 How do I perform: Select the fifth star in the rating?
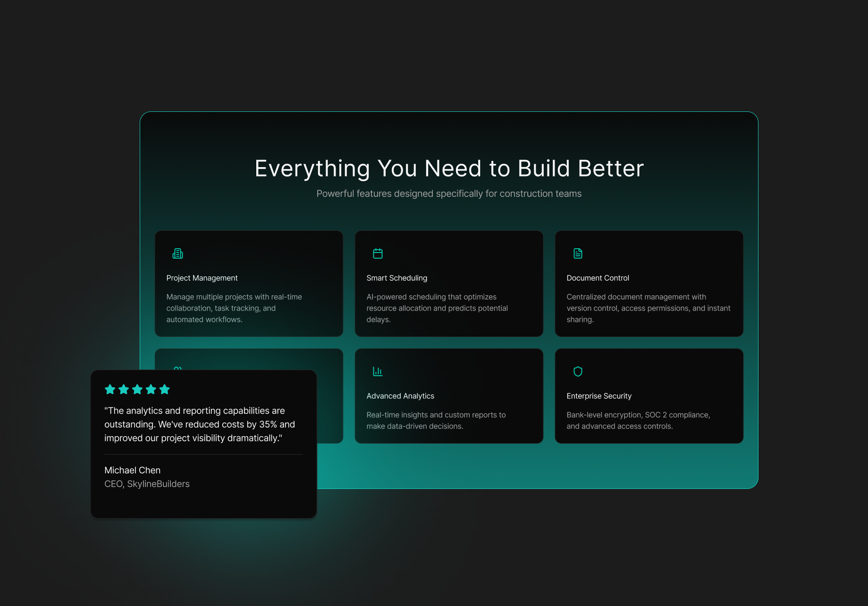[165, 389]
